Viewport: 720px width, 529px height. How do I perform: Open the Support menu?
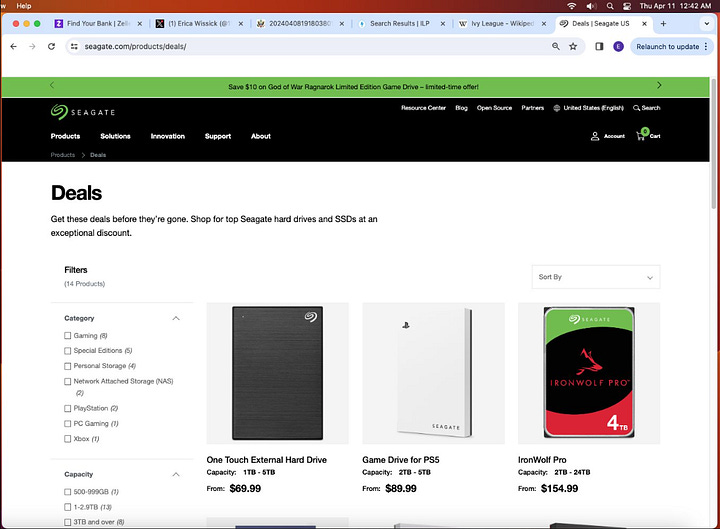click(x=218, y=136)
